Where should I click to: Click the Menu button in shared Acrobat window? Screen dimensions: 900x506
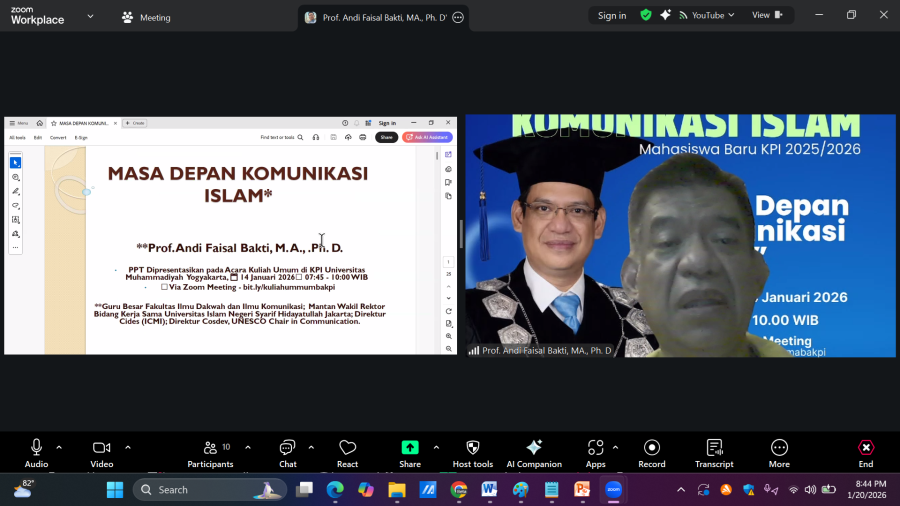coord(19,123)
